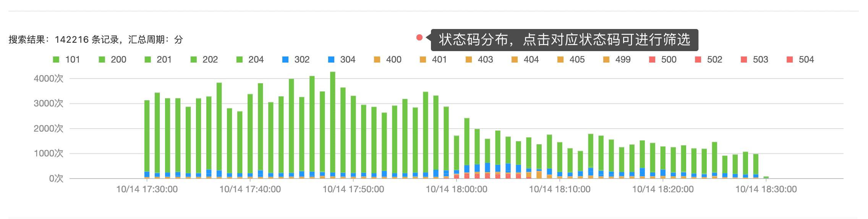Click the orange 401 legend icon
The width and height of the screenshot is (868, 219).
[423, 60]
